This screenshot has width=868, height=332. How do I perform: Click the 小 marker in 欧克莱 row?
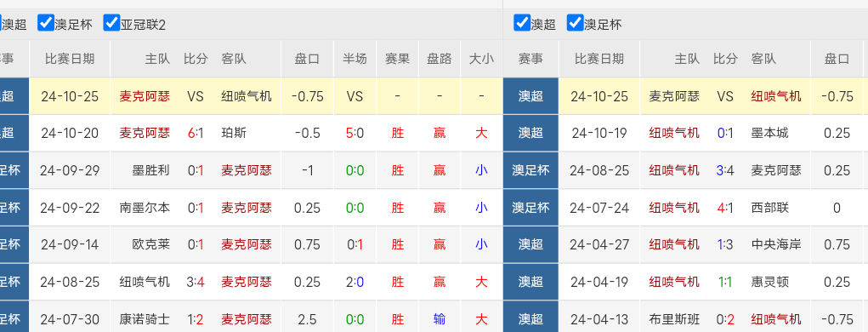(x=481, y=244)
